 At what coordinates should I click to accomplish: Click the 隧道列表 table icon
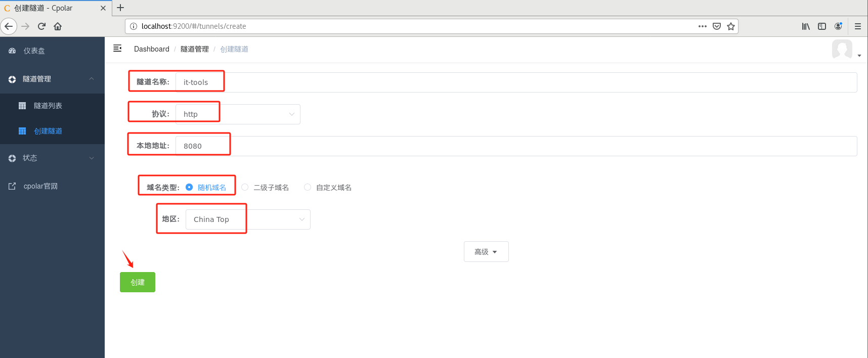[22, 106]
